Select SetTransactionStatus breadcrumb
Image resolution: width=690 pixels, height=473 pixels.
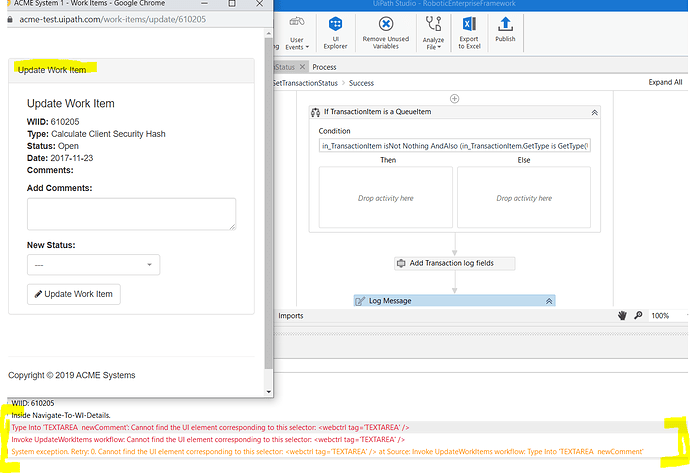point(305,83)
